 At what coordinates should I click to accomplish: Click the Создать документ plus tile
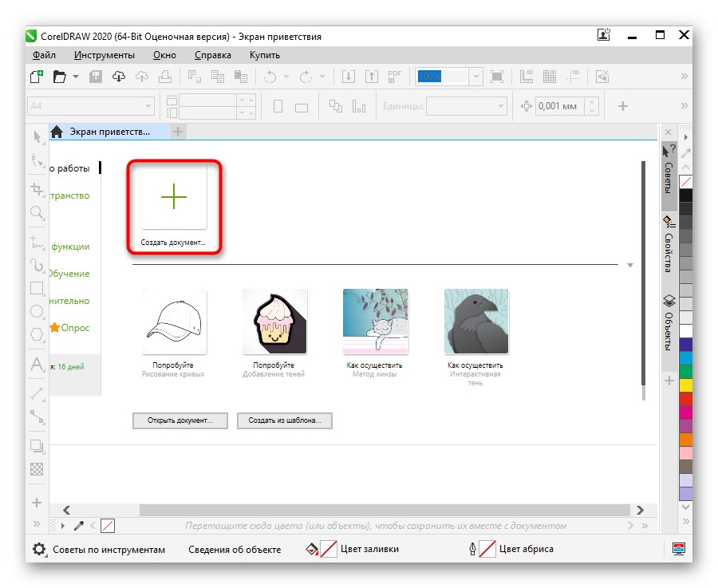(173, 196)
